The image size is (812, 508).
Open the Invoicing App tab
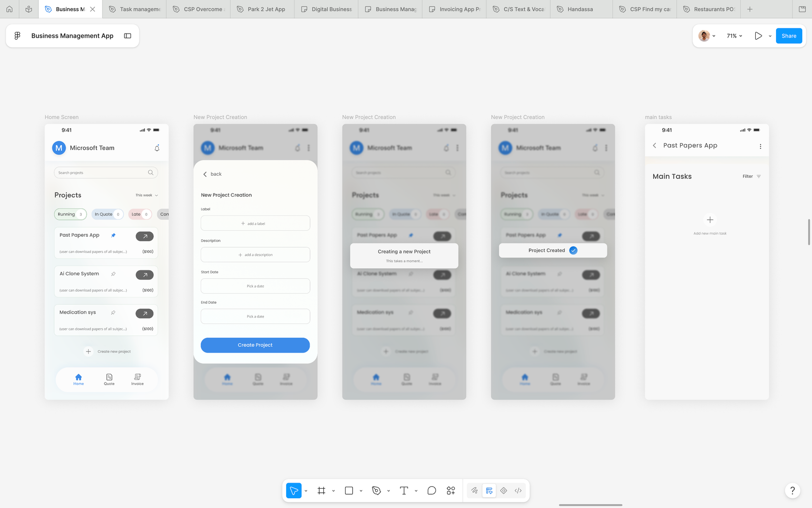454,9
